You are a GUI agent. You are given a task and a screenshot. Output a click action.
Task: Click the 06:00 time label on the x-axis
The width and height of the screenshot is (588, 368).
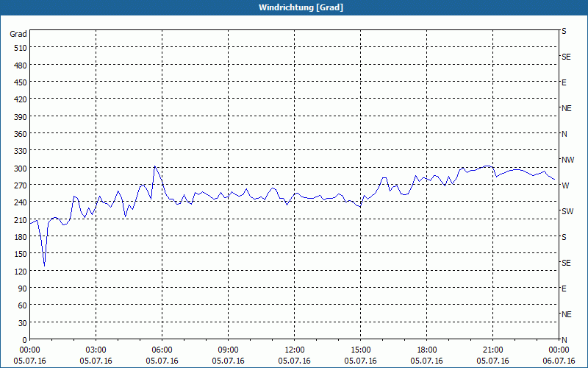point(162,350)
